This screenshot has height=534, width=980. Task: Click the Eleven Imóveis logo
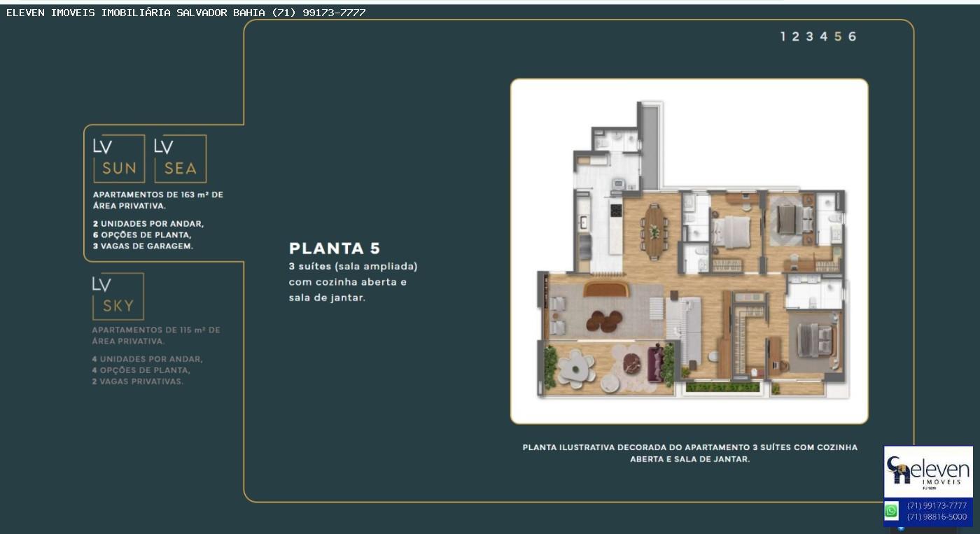coord(927,472)
